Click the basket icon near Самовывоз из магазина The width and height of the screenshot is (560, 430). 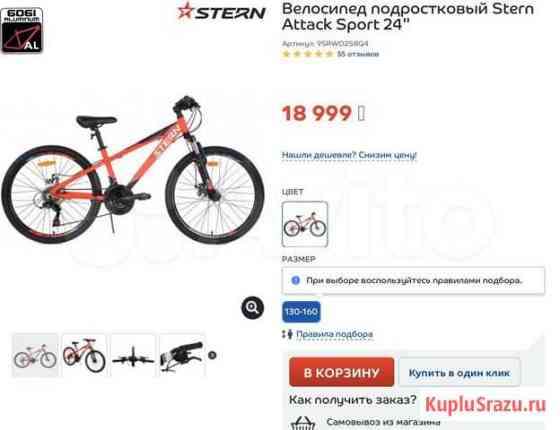[x=302, y=423]
